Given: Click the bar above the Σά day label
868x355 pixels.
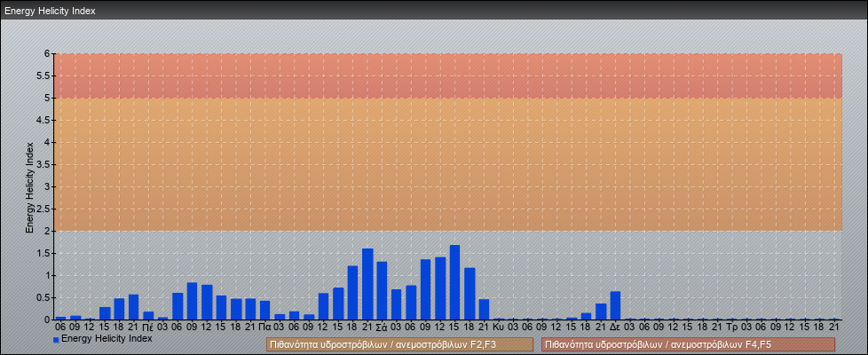Looking at the screenshot, I should click(x=382, y=291).
